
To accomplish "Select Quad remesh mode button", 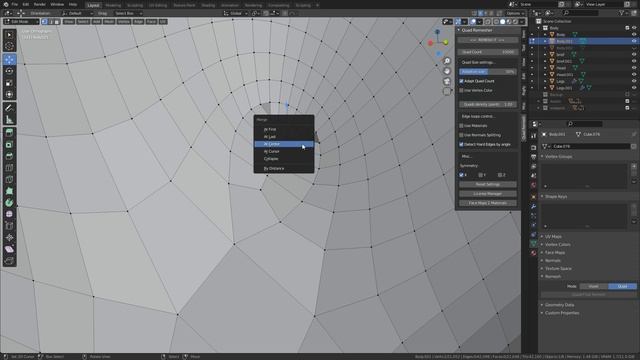I will coord(622,287).
